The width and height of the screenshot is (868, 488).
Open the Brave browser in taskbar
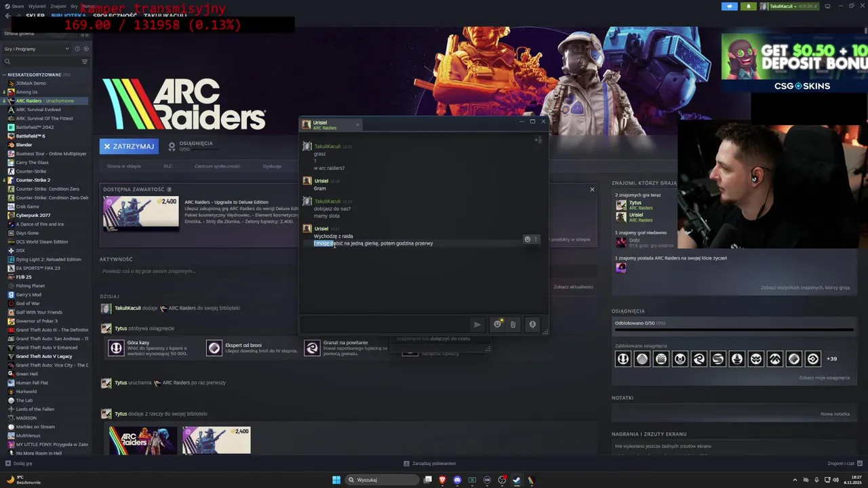click(442, 480)
